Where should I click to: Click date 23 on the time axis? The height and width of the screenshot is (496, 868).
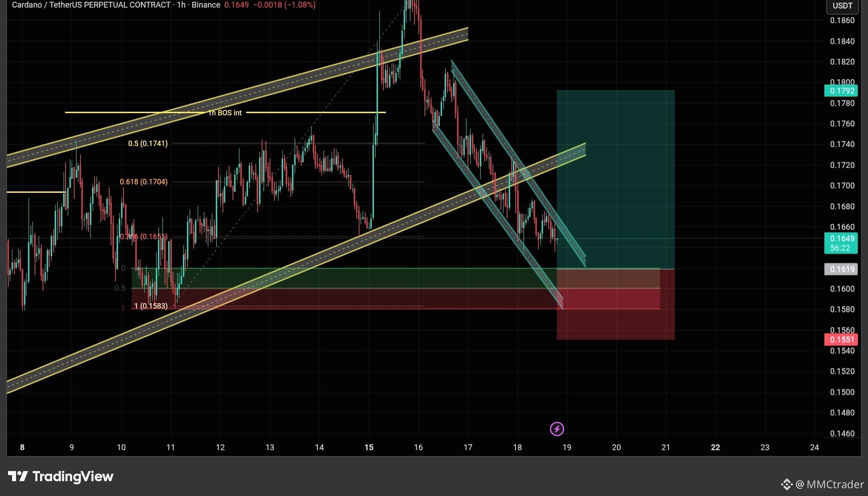[x=765, y=447]
